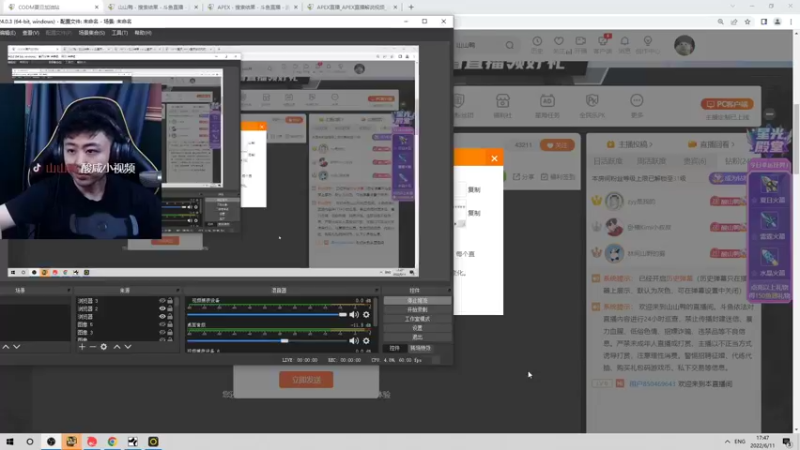
Task: Open the Scene Collection menu in OBS
Action: click(x=92, y=33)
